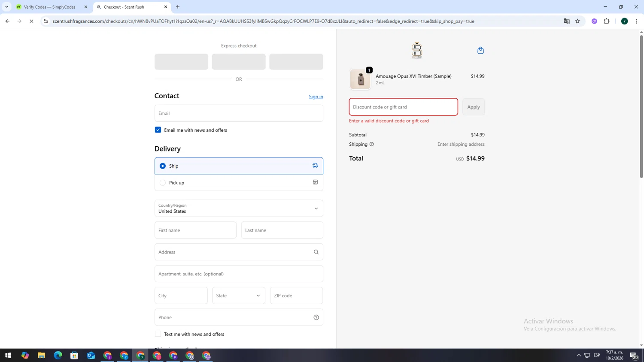
Task: Open the notifications center icon
Action: (634, 356)
